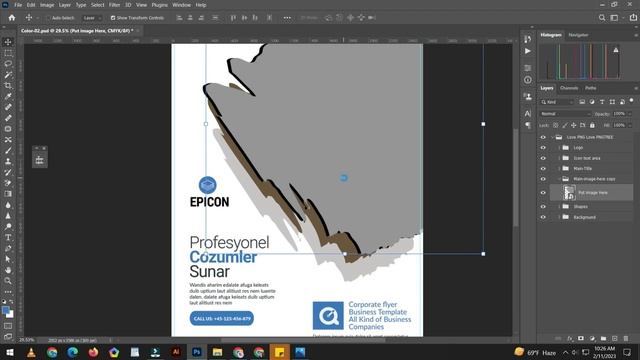Click the Home button in options bar

coord(12,18)
